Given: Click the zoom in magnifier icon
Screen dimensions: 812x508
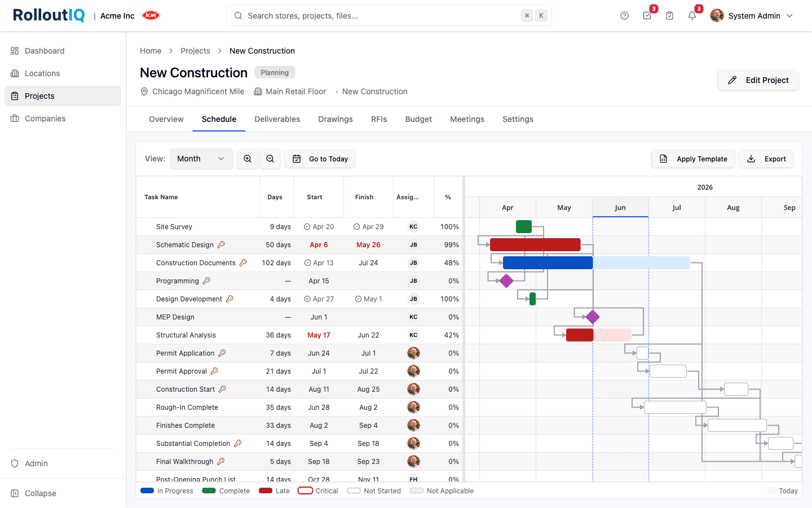Looking at the screenshot, I should (x=248, y=159).
